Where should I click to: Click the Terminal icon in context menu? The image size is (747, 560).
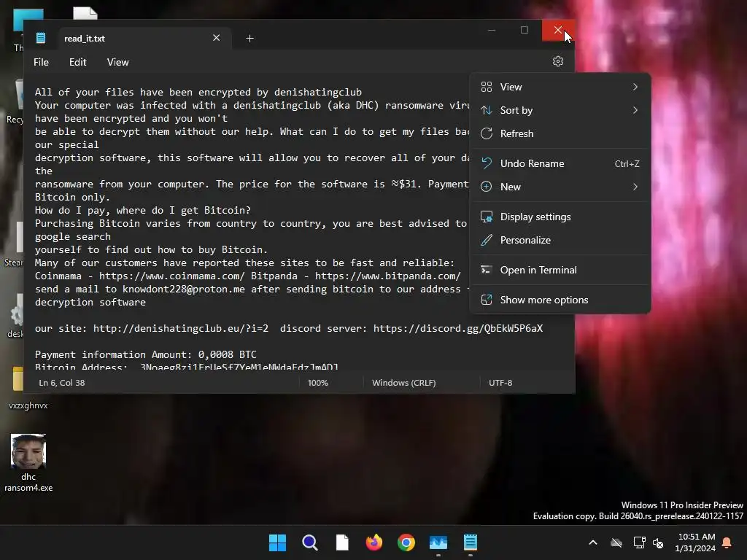pos(487,270)
